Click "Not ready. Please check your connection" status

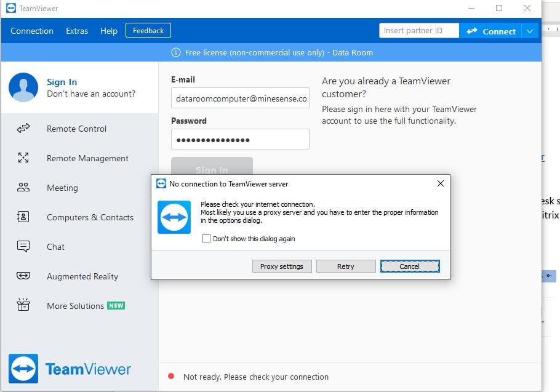pyautogui.click(x=256, y=377)
